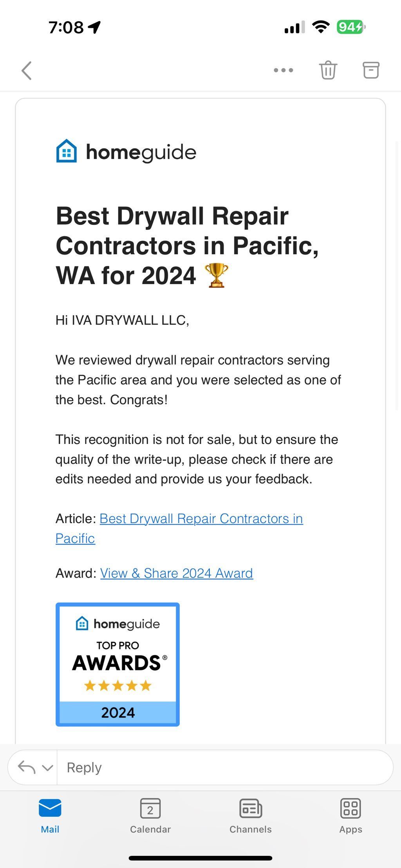Expand reply options chevron
401x868 pixels.
(47, 768)
